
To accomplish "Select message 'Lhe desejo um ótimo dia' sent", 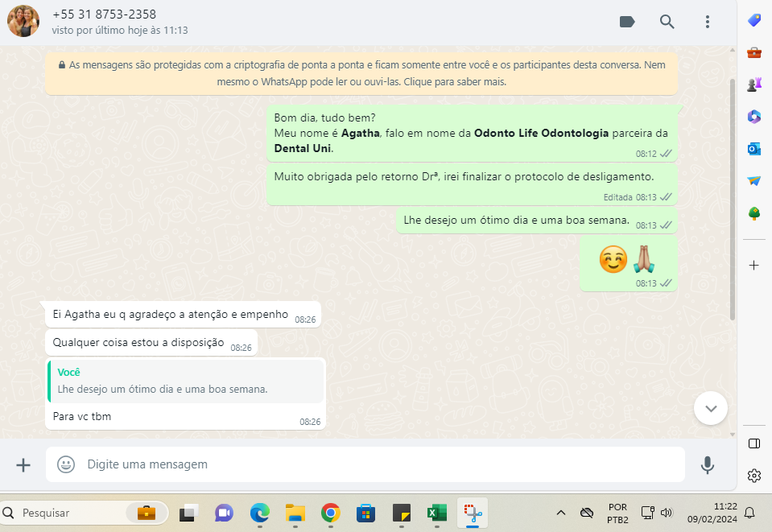I will (537, 221).
